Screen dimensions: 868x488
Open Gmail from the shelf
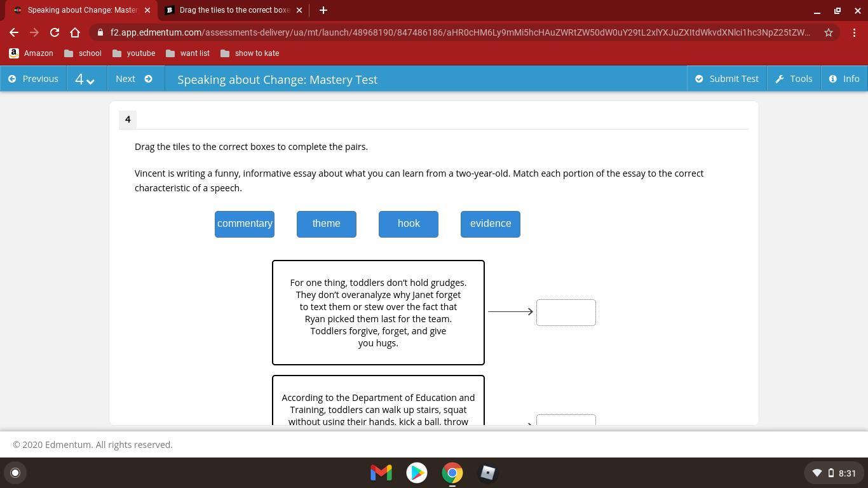tap(381, 473)
